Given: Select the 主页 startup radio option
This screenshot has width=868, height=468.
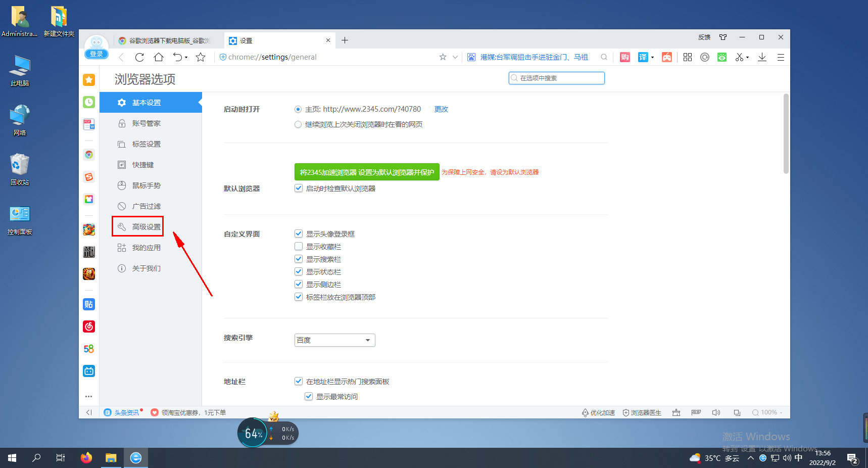Looking at the screenshot, I should click(298, 109).
